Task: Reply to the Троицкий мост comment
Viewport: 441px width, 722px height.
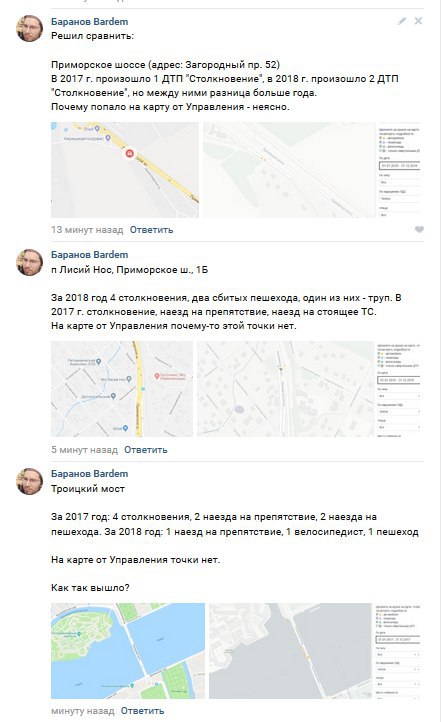Action: pos(142,711)
